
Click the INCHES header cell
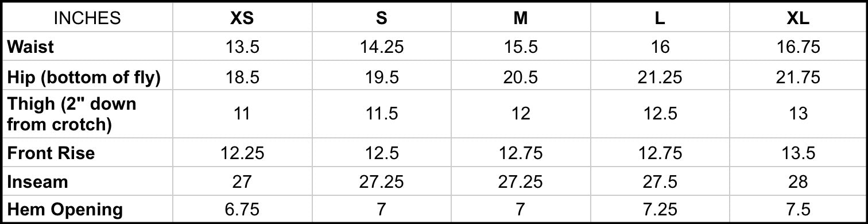pyautogui.click(x=87, y=18)
